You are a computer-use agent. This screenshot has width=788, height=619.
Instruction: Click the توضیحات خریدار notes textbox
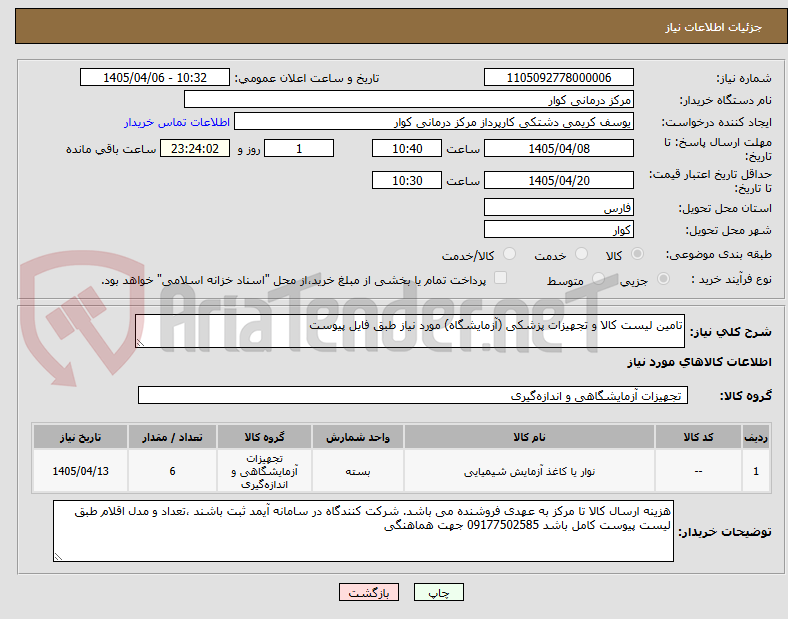[x=363, y=531]
